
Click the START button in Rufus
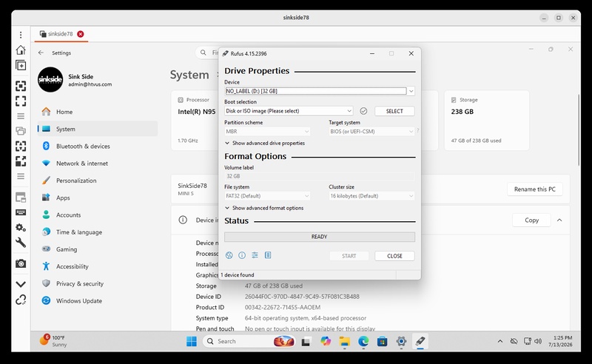pyautogui.click(x=349, y=256)
